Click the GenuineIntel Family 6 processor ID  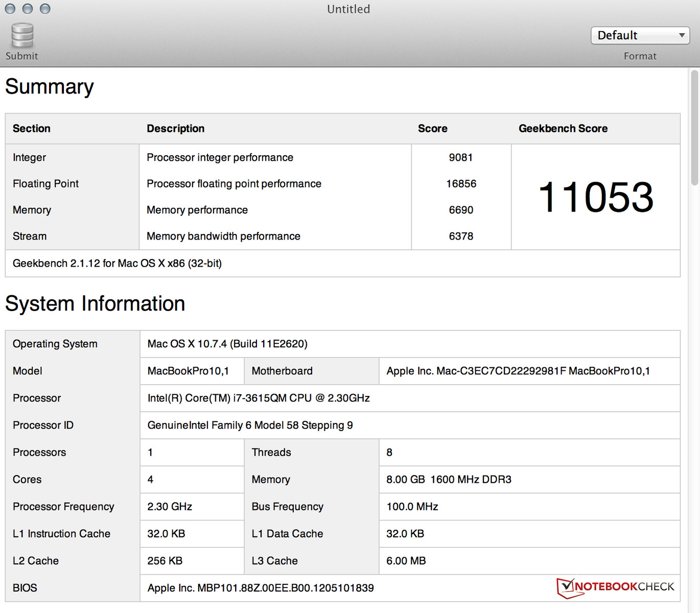(x=250, y=425)
